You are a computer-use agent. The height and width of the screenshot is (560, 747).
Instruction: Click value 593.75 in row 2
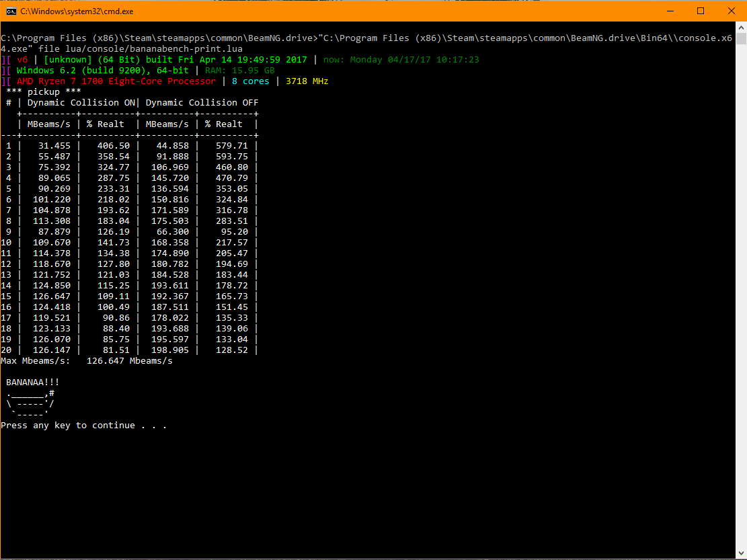231,157
